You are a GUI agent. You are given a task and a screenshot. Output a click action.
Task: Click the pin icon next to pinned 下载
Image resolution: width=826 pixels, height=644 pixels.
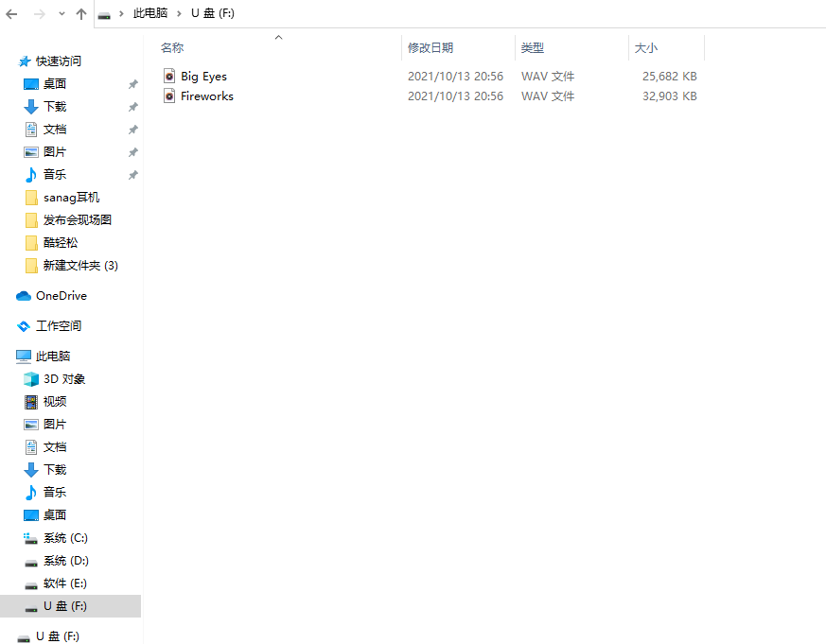pyautogui.click(x=133, y=107)
